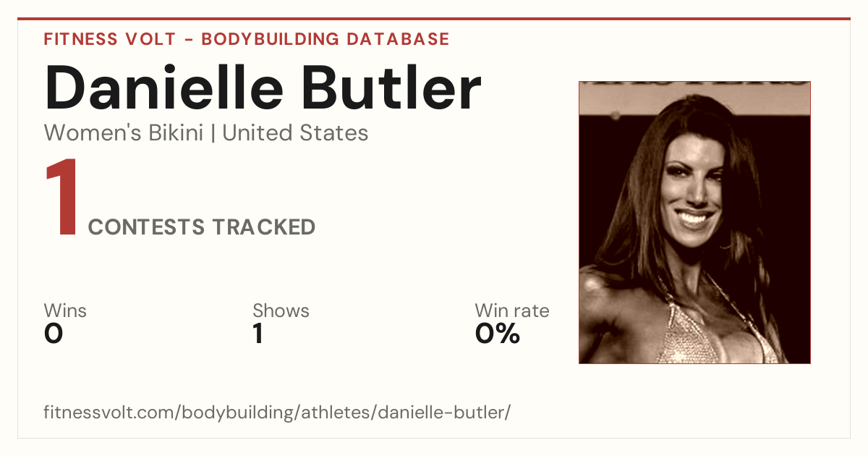Click the red top border line
868x456 pixels.
pyautogui.click(x=434, y=19)
